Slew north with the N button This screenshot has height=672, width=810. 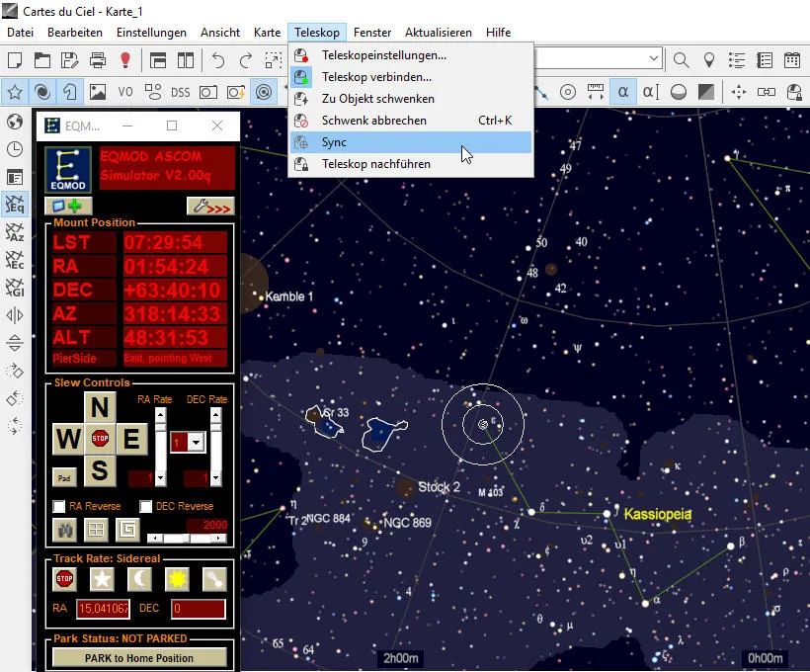pos(99,408)
